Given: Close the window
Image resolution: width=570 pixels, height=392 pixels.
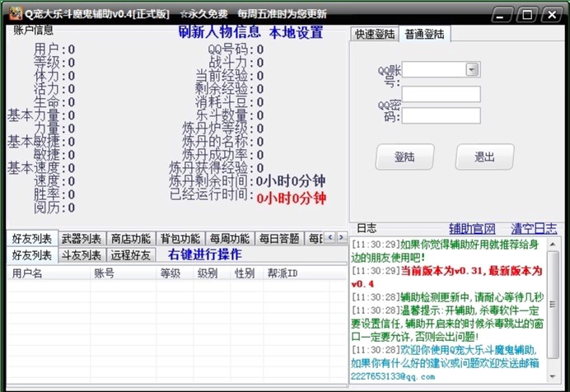Looking at the screenshot, I should click(x=551, y=16).
